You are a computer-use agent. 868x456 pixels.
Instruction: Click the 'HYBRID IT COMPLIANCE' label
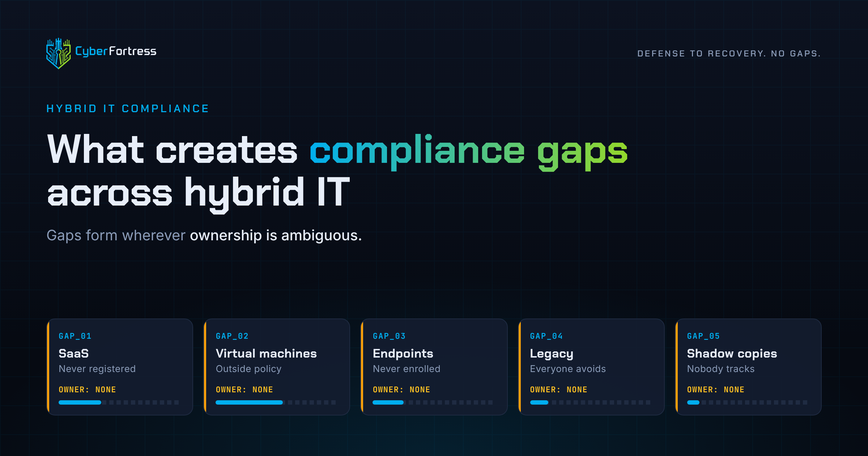pos(128,109)
